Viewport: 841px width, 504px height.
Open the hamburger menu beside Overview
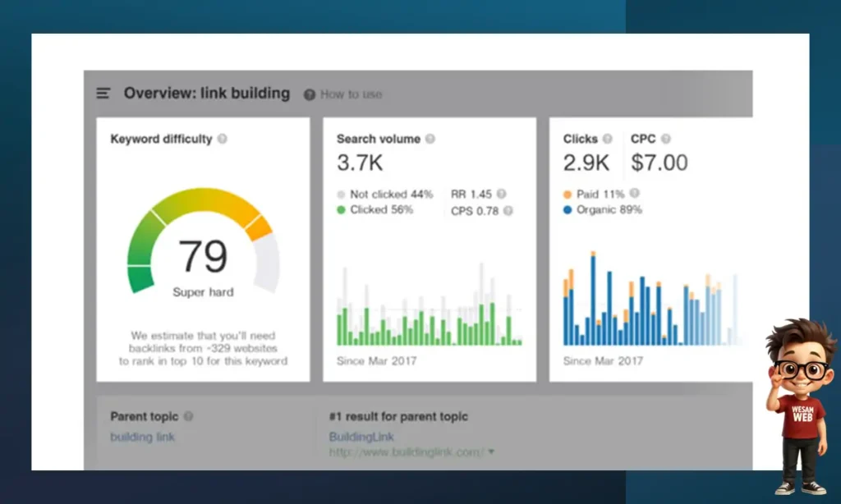103,94
